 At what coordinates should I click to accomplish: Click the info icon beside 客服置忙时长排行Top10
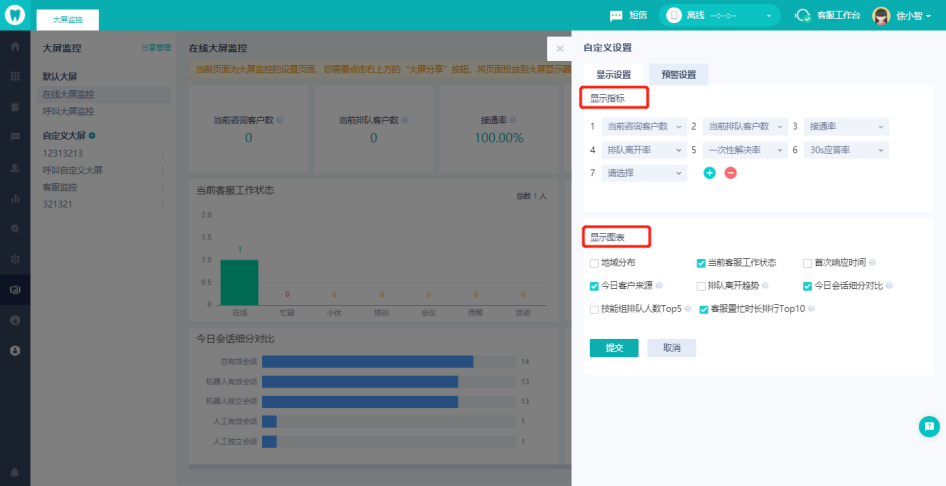[x=811, y=309]
